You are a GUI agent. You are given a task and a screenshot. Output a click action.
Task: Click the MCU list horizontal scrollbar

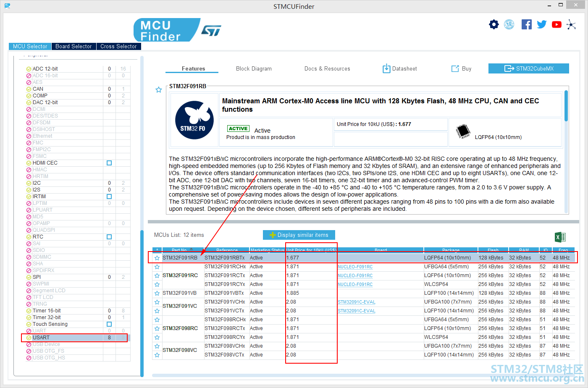pyautogui.click(x=363, y=375)
